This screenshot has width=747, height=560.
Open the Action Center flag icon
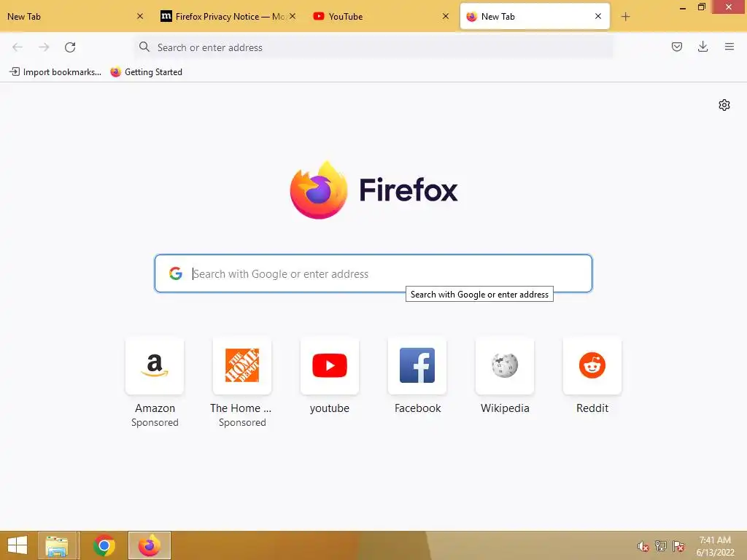coord(678,546)
